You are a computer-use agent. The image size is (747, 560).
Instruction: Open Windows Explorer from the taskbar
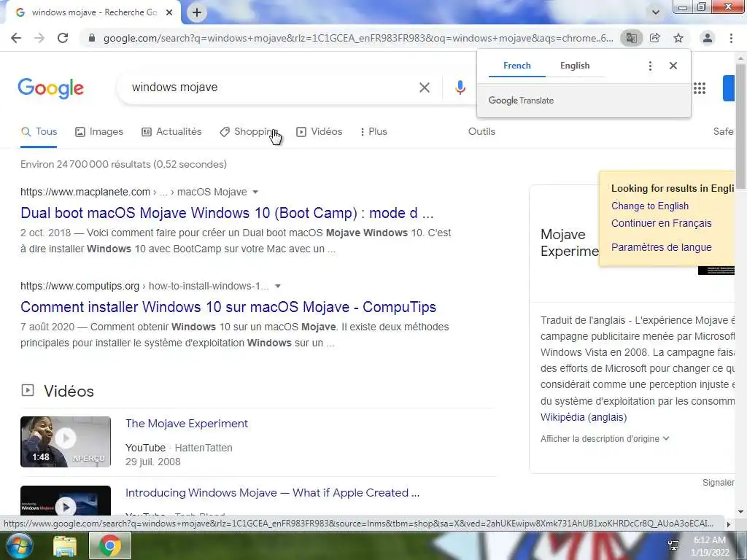pos(64,546)
